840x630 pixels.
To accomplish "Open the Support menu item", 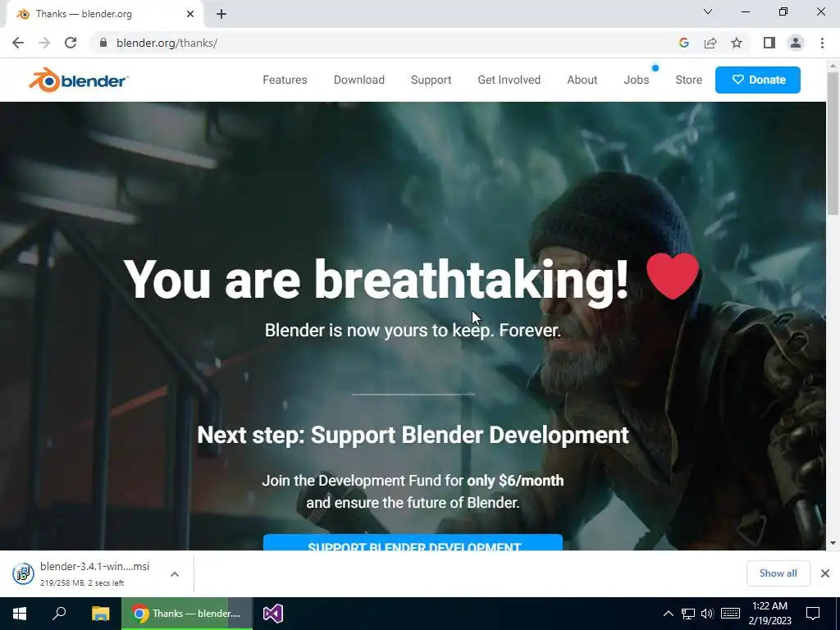I will point(431,80).
